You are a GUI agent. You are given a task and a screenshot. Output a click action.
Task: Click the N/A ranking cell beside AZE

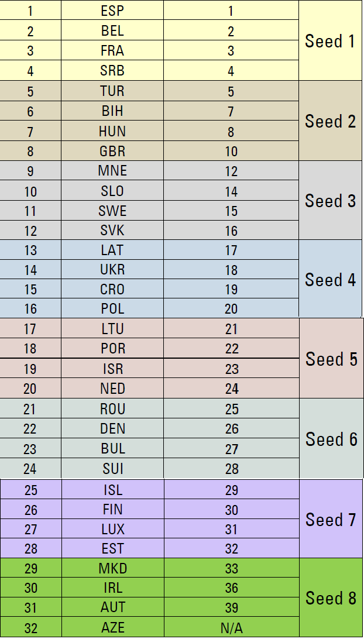click(231, 628)
